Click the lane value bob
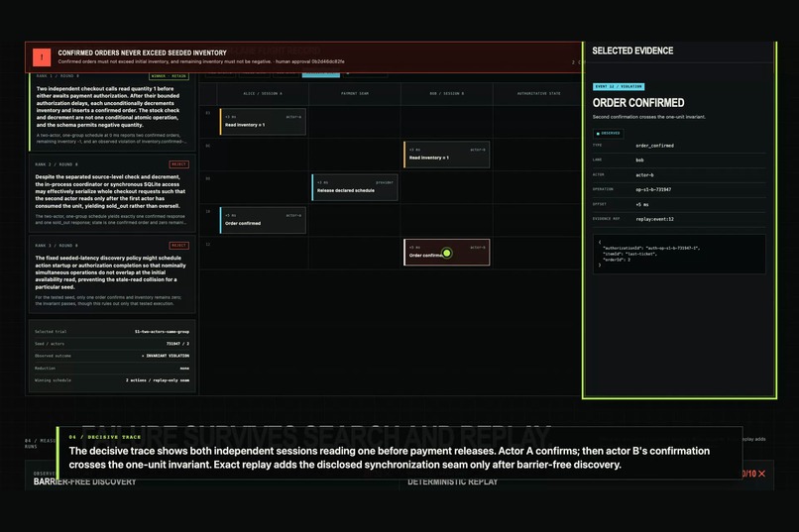This screenshot has height=532, width=799. click(639, 160)
